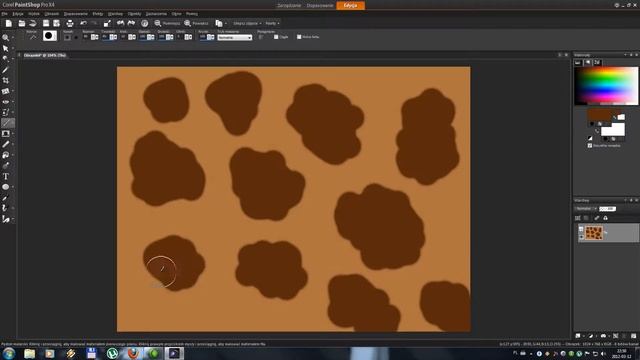Click the layer lock icon
Image resolution: width=640 pixels, height=360 pixels.
coord(606,218)
